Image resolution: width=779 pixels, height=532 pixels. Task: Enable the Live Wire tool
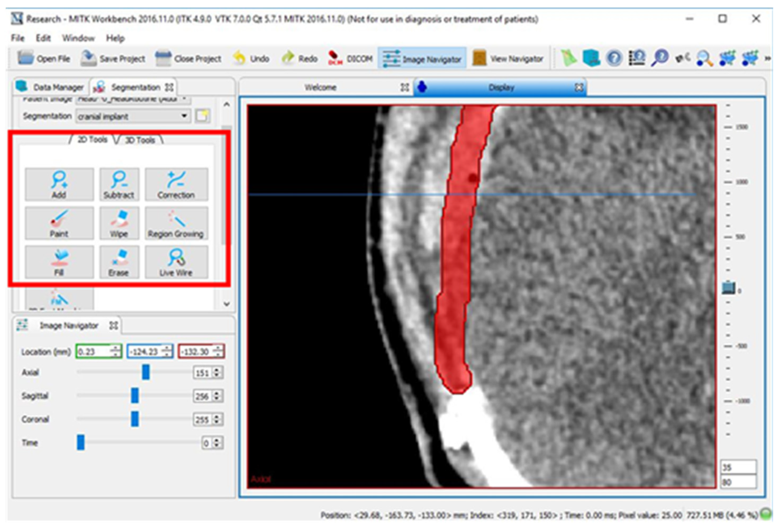(176, 262)
